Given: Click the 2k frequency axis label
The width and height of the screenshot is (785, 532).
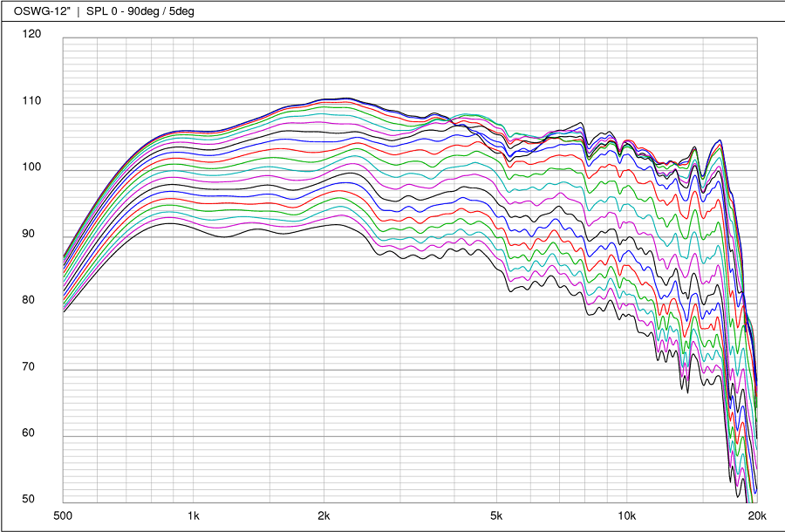Looking at the screenshot, I should [x=324, y=516].
